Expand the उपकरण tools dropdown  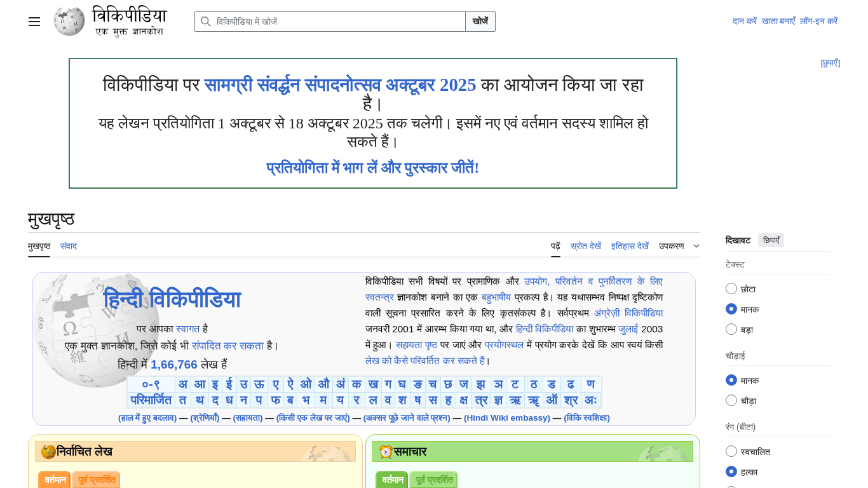tap(679, 246)
